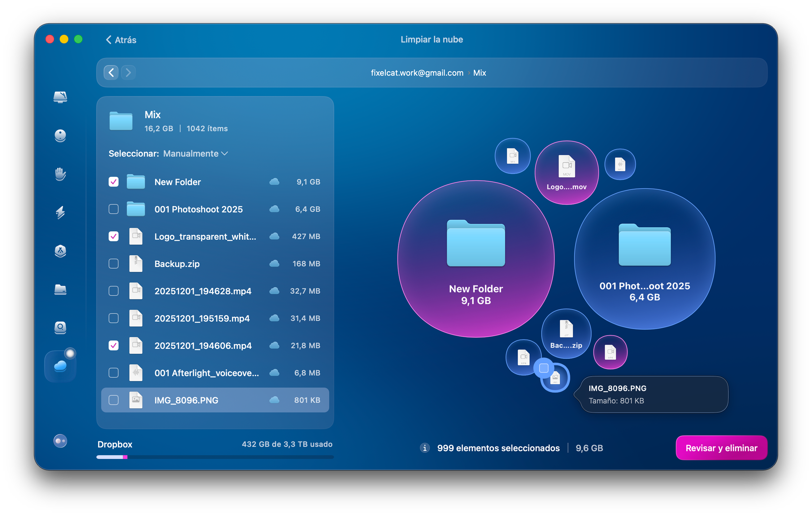Image resolution: width=812 pixels, height=516 pixels.
Task: Open Smart Care from the sidebar
Action: point(60,98)
